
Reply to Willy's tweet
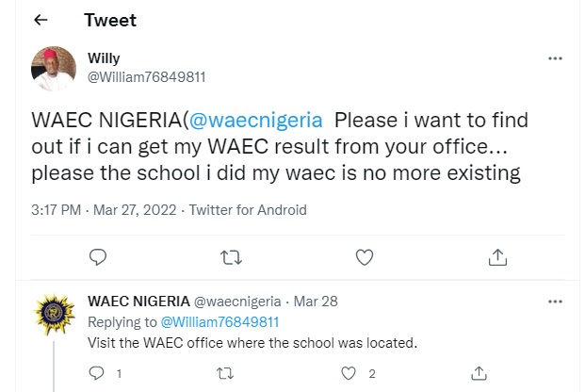point(98,256)
